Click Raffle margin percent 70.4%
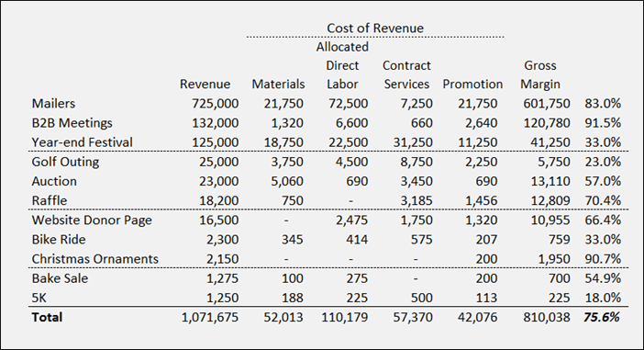The image size is (644, 350). click(x=603, y=200)
